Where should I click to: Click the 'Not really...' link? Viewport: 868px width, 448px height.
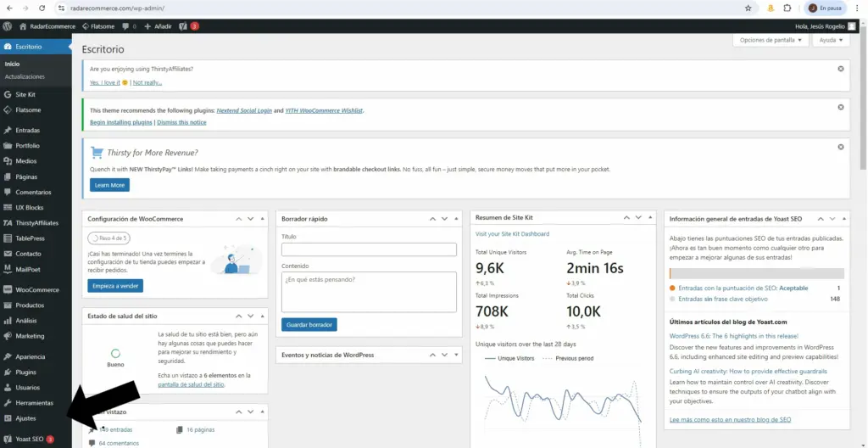[147, 82]
